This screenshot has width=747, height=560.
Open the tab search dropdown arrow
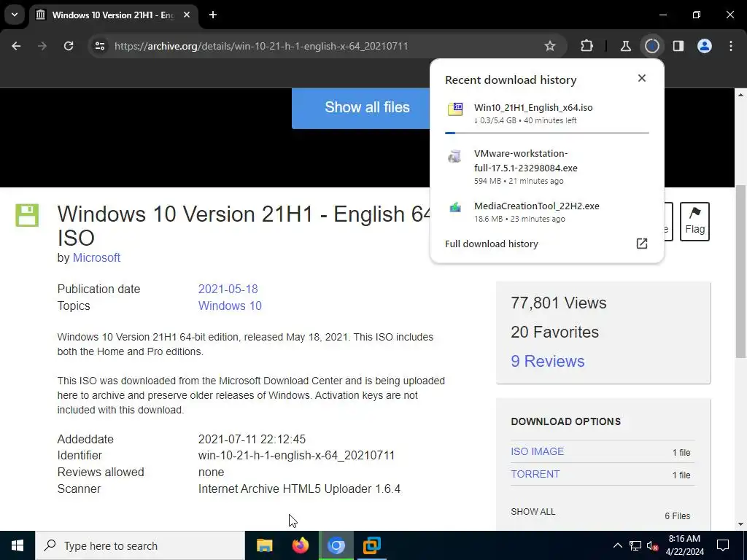pos(15,15)
